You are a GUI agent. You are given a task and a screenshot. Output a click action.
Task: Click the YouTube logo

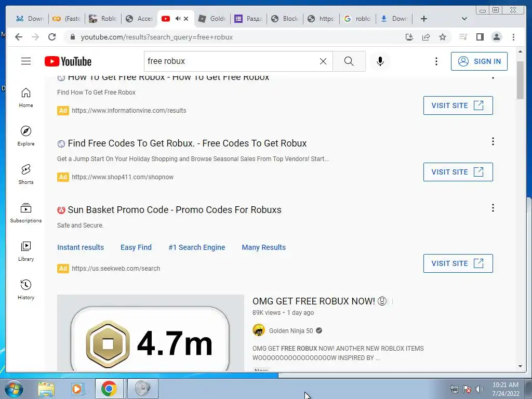(x=68, y=61)
